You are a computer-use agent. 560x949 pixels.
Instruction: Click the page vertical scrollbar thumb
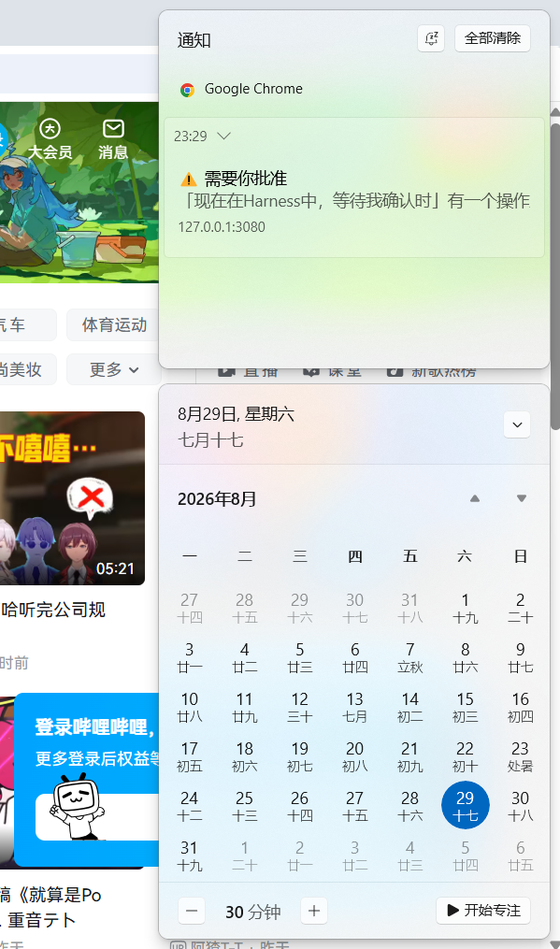tap(555, 276)
